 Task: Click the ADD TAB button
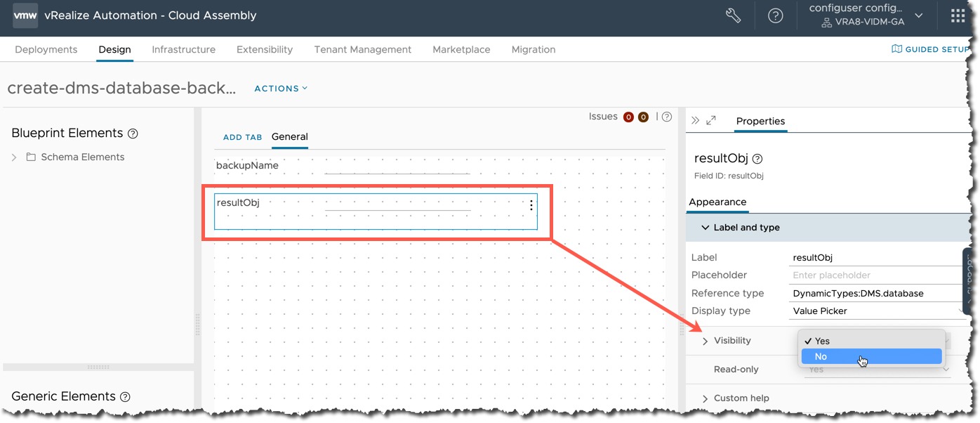tap(242, 137)
